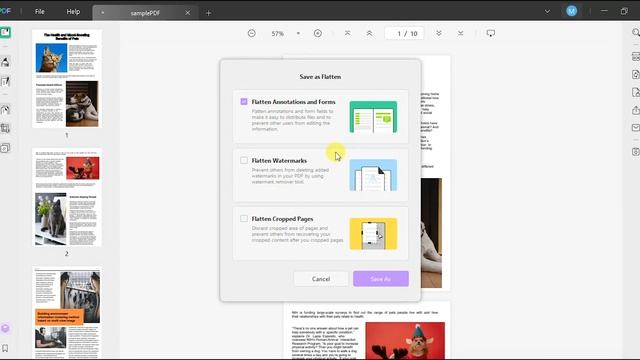Select page 3 thumbnail with orange banner

click(x=67, y=313)
